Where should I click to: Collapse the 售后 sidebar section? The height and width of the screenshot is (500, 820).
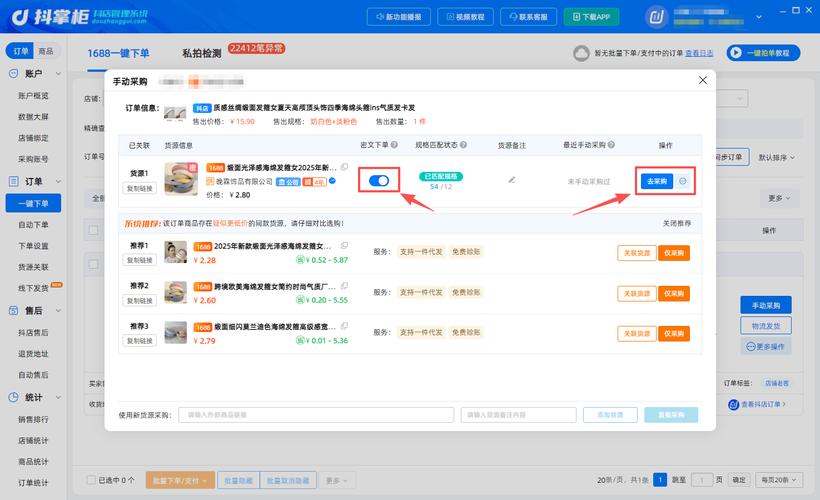click(x=58, y=311)
